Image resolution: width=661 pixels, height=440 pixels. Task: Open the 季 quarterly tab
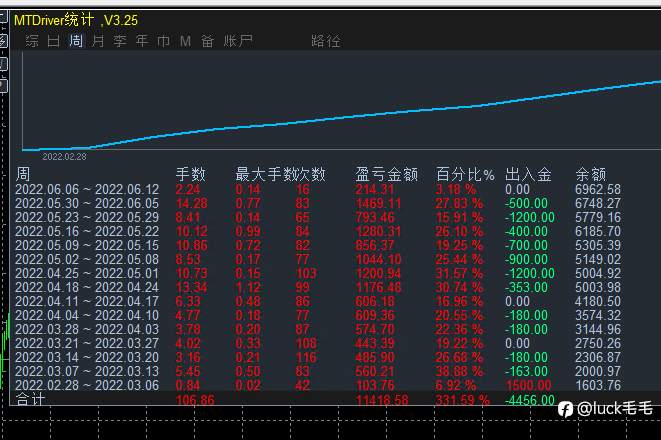point(119,41)
